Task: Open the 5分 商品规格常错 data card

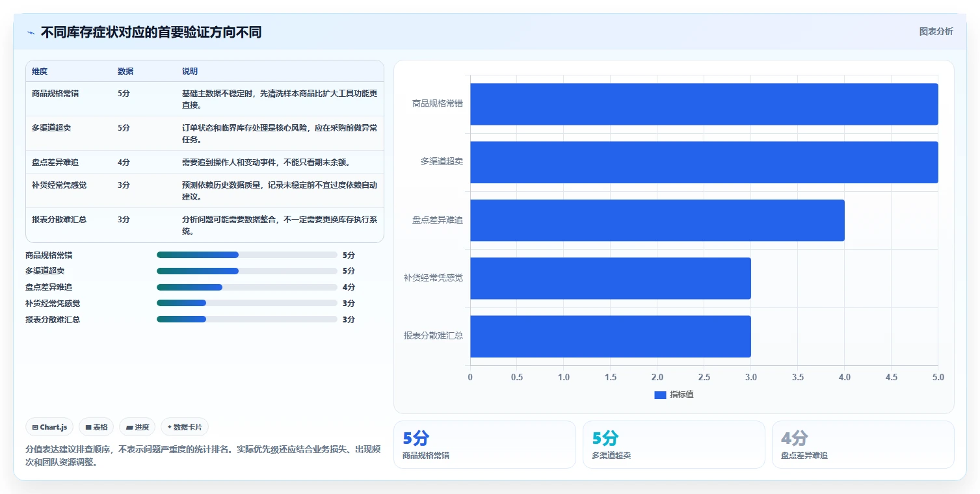Action: coord(484,445)
